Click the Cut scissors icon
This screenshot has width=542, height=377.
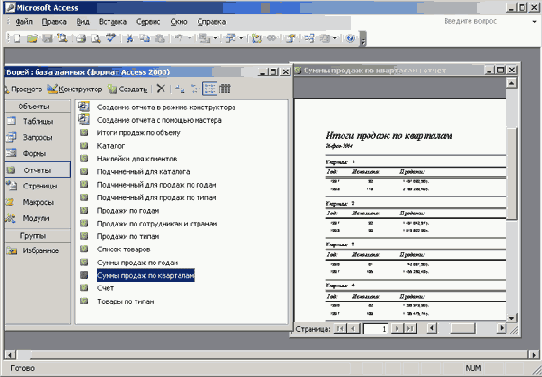click(130, 39)
